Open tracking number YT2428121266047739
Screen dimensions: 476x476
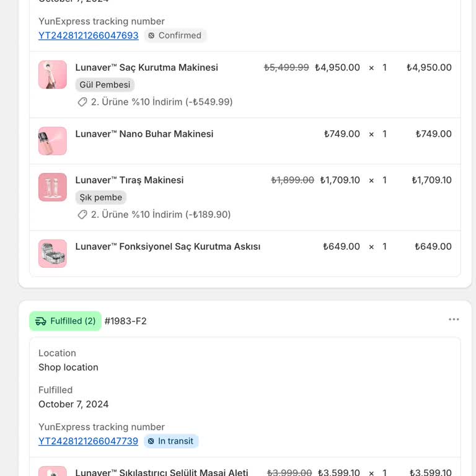tap(88, 441)
